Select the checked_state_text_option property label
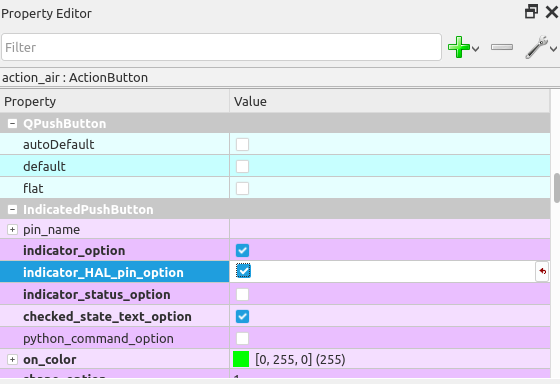This screenshot has height=384, width=560. coord(107,316)
